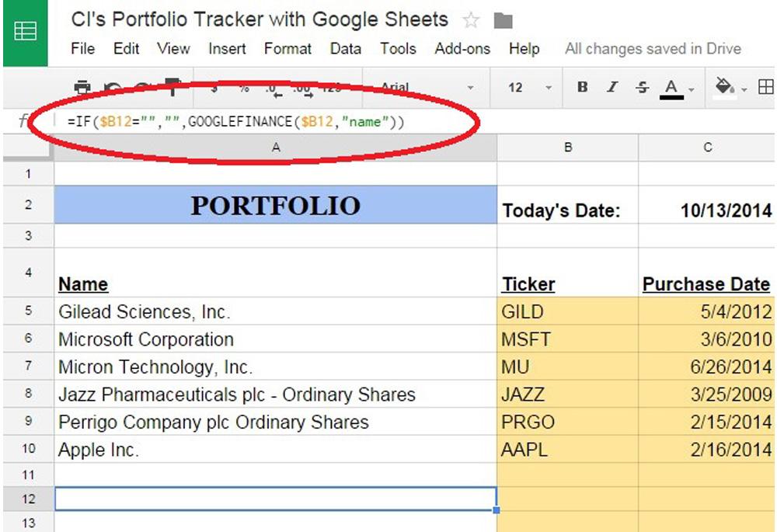Open the Add-ons menu
This screenshot has height=532, width=777.
click(x=462, y=49)
